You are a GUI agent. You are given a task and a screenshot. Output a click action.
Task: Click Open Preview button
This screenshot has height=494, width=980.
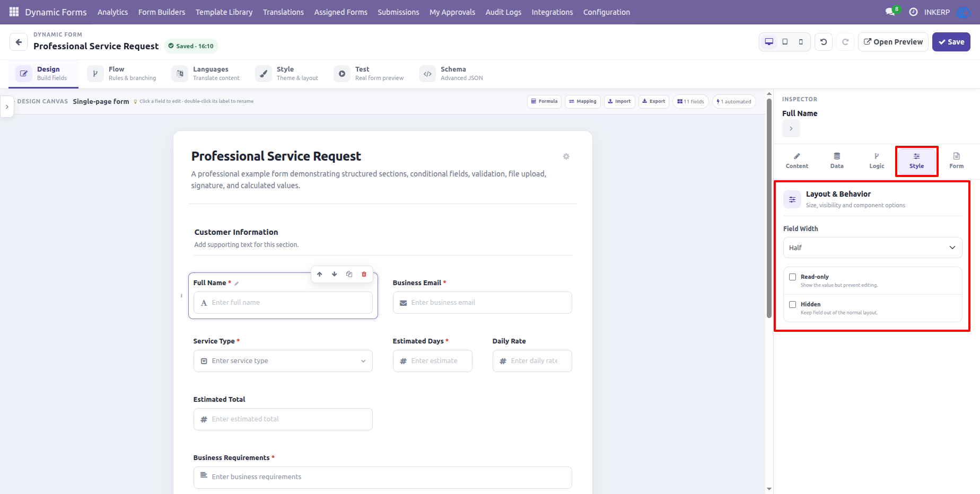[893, 42]
